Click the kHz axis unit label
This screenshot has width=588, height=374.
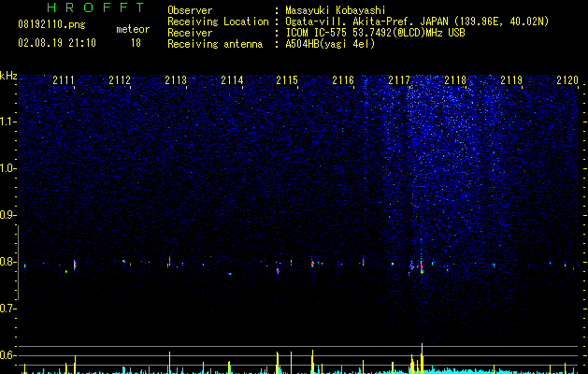8,76
